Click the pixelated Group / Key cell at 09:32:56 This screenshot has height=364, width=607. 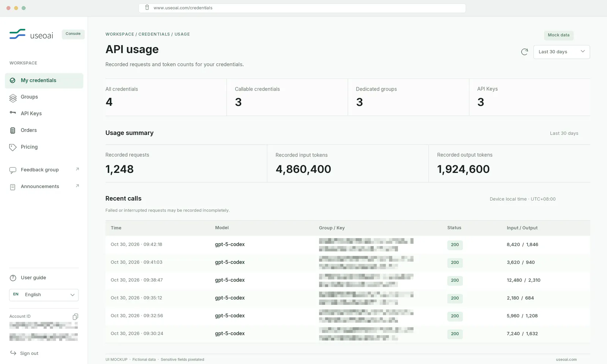tap(366, 316)
